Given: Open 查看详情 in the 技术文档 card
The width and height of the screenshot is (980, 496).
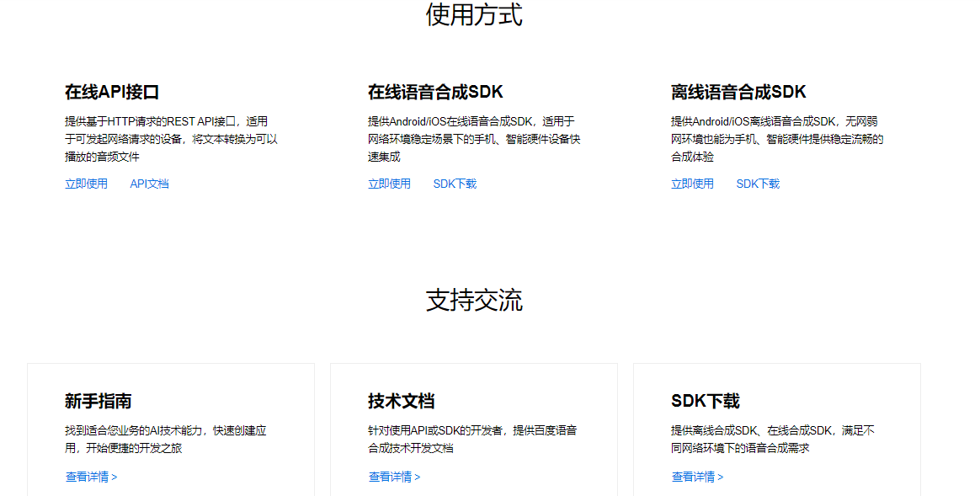Looking at the screenshot, I should [x=394, y=477].
